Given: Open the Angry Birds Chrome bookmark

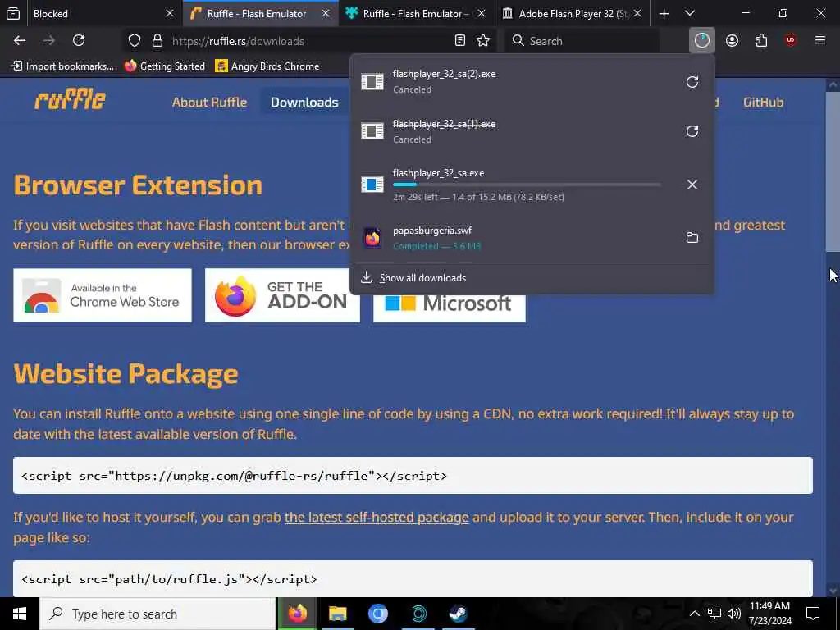Looking at the screenshot, I should tap(267, 66).
